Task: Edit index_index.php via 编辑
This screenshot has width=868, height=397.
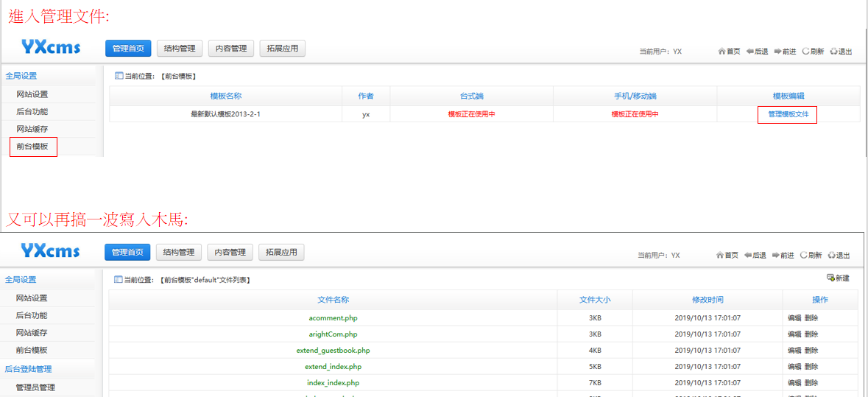Action: click(x=794, y=382)
